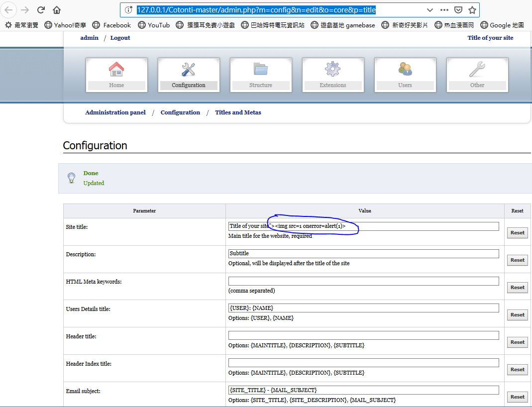
Task: Reset the Site title value
Action: [517, 232]
